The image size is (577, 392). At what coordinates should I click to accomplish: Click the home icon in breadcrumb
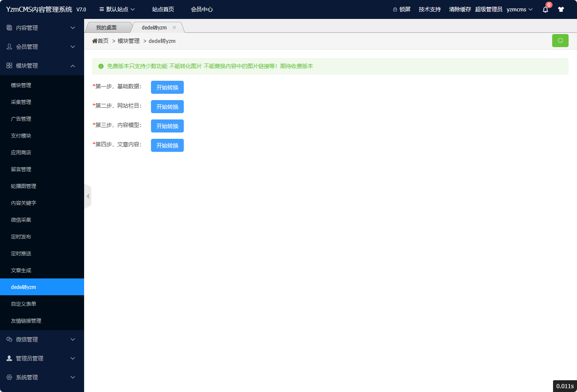[x=95, y=41]
